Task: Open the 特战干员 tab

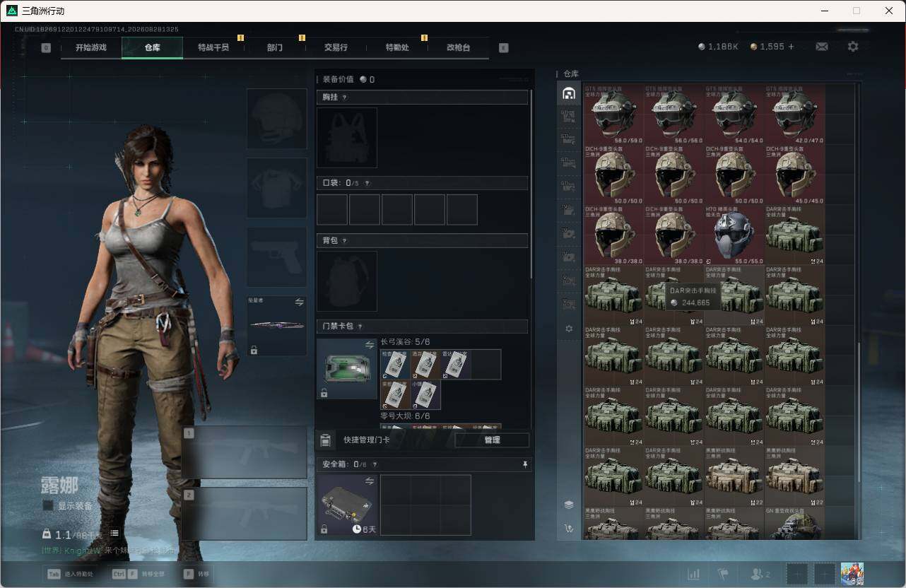Action: [x=213, y=47]
